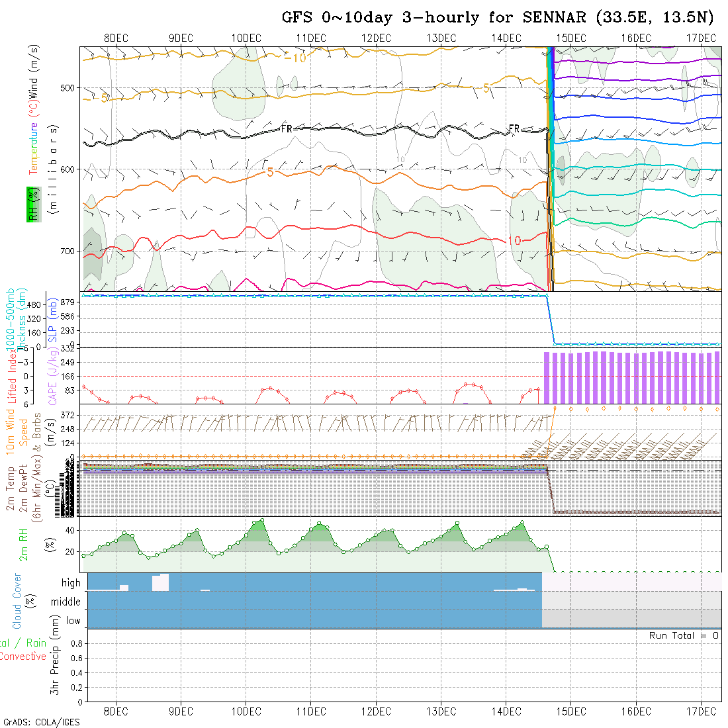
Task: Select the 15DEC label on bottom axis
Action: click(x=570, y=711)
